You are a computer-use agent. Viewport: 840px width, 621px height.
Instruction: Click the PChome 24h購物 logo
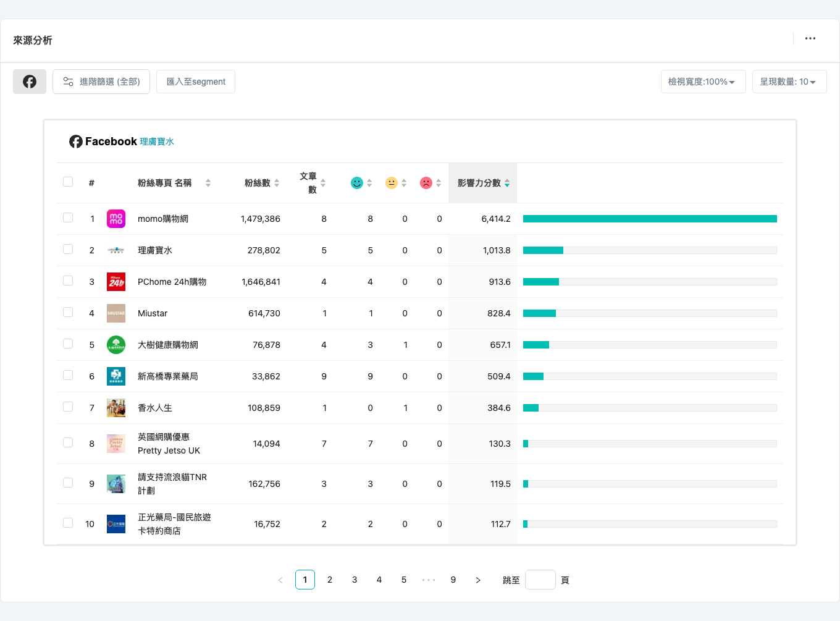tap(116, 282)
